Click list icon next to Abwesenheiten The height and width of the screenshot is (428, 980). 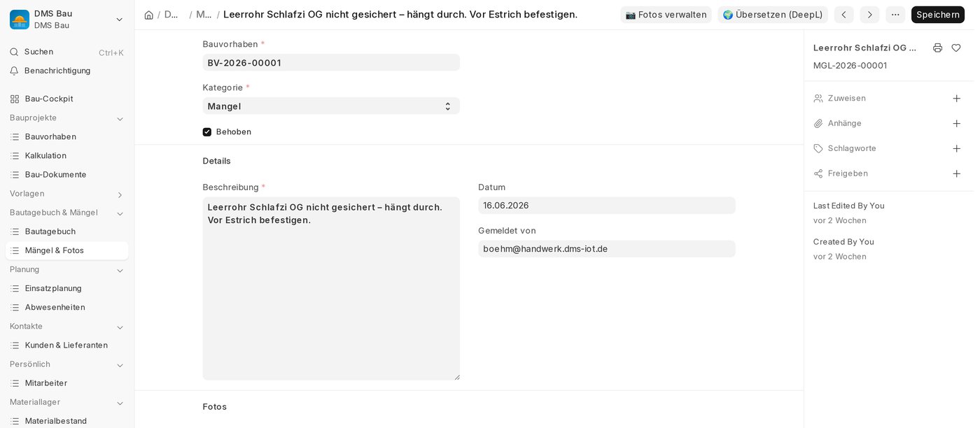click(15, 307)
